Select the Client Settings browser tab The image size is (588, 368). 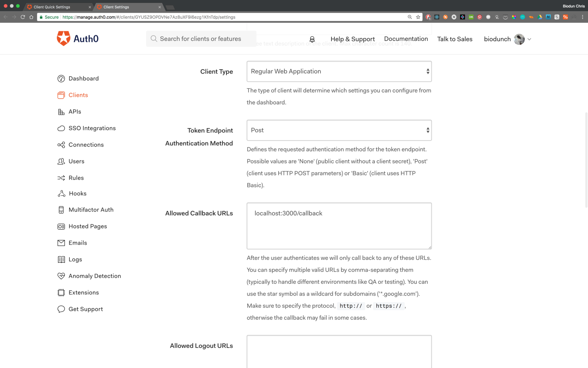click(129, 7)
